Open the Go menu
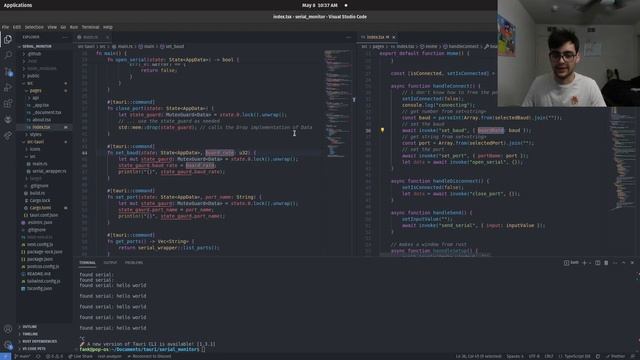The height and width of the screenshot is (360, 640). [x=63, y=27]
